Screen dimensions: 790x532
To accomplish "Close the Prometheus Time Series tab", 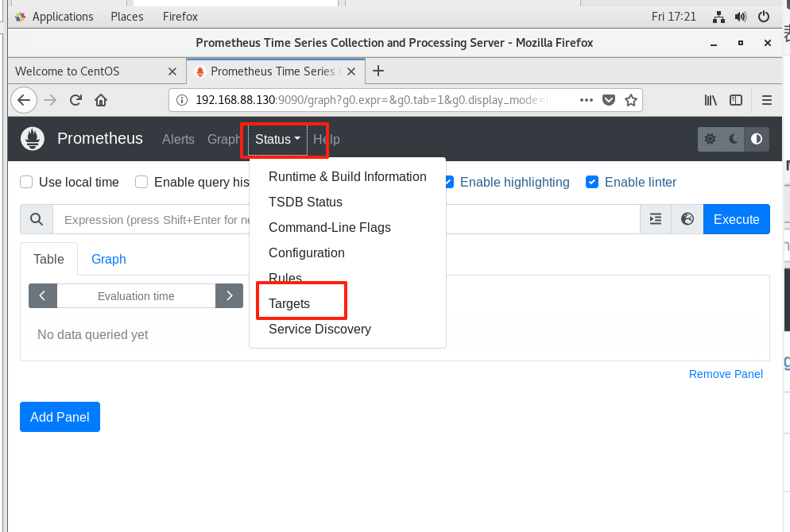I will [351, 71].
